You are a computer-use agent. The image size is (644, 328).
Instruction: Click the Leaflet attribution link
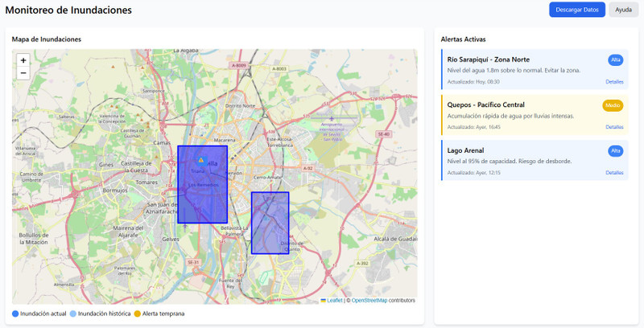click(334, 300)
